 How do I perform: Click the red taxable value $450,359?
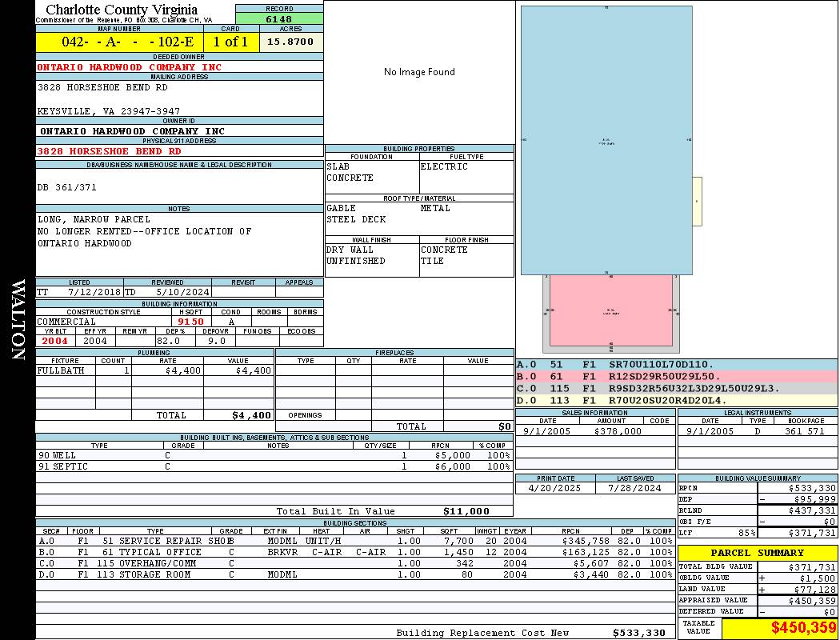coord(778,629)
